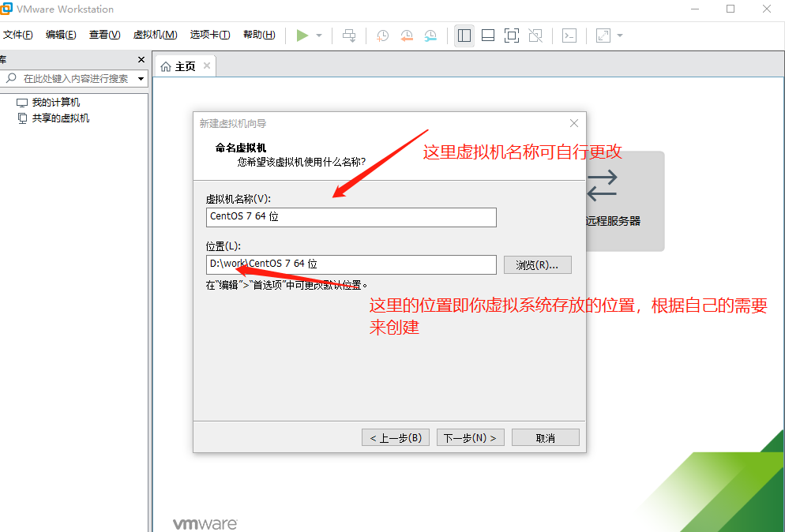This screenshot has height=532, width=785.
Task: Click the stretch guest display icon
Action: pyautogui.click(x=603, y=36)
